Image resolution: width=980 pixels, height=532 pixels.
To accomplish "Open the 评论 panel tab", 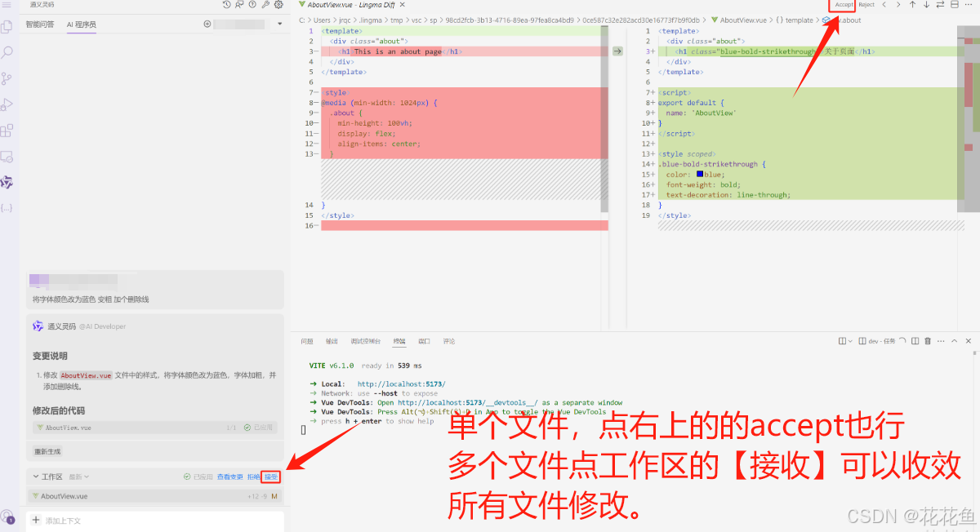I will click(449, 341).
